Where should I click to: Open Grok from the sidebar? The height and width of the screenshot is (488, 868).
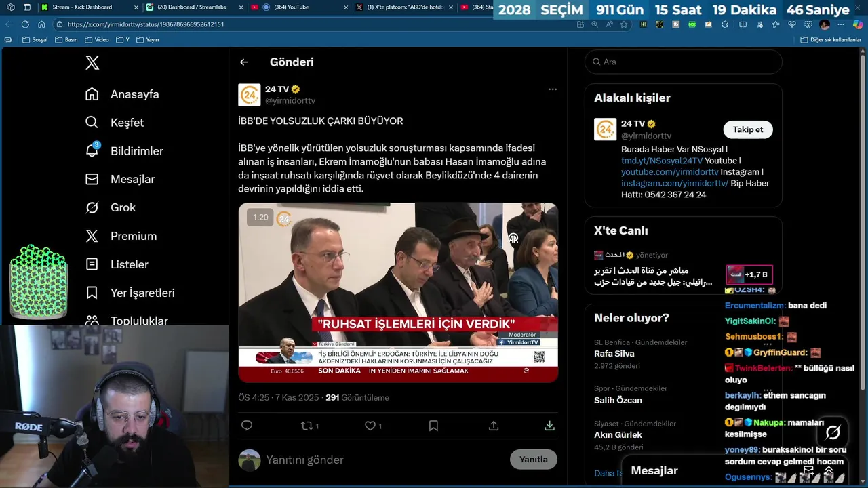(111, 208)
